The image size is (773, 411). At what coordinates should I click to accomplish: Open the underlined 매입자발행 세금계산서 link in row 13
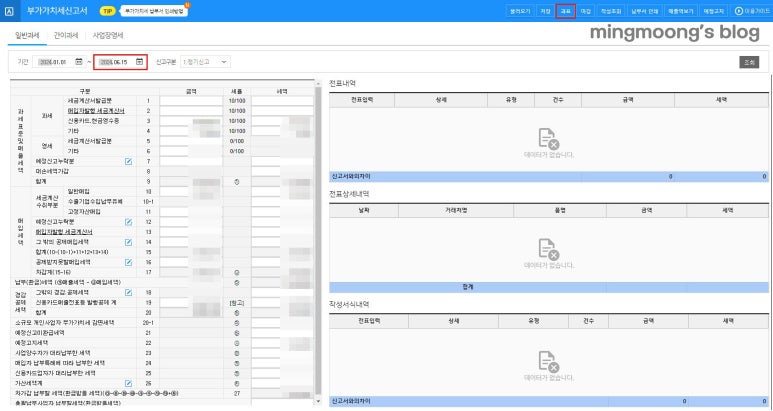click(x=64, y=232)
